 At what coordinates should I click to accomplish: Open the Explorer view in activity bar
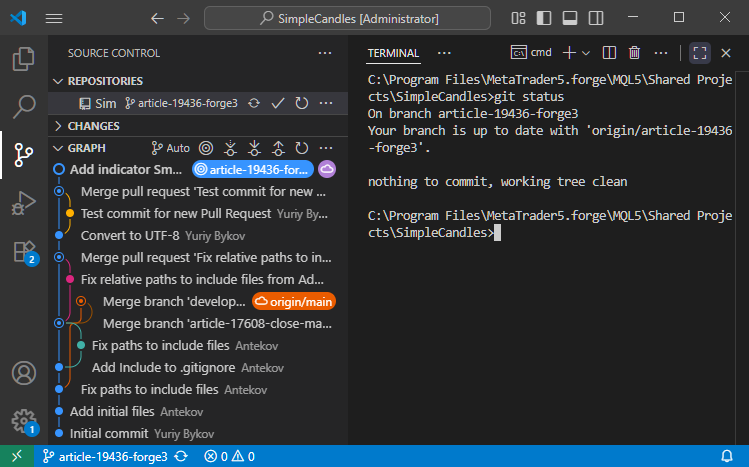point(23,59)
